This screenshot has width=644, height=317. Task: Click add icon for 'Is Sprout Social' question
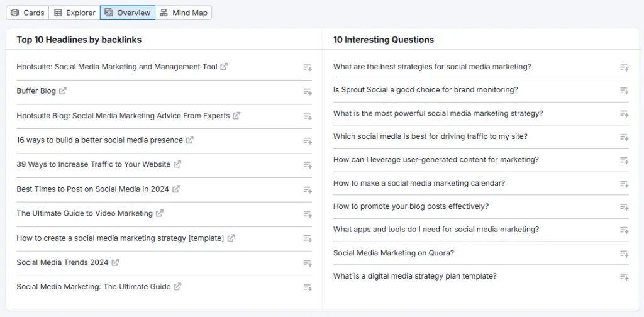click(624, 91)
